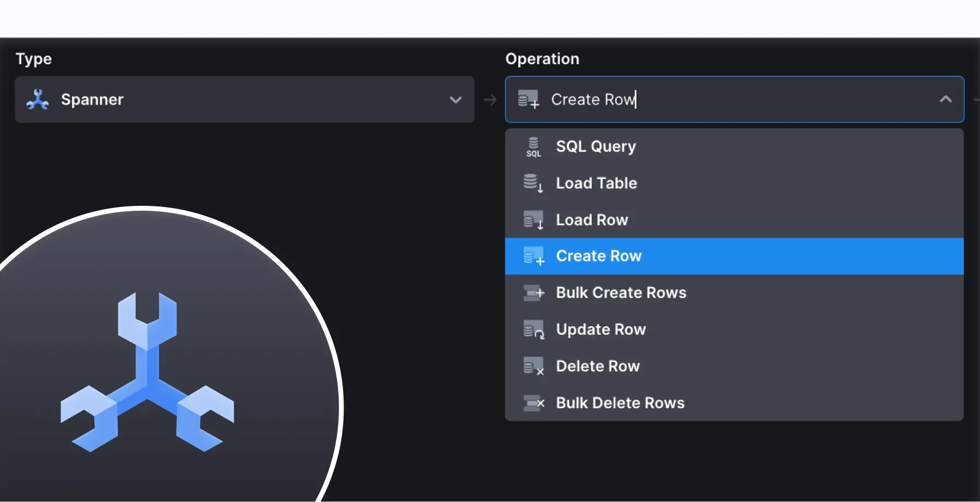Click the Bulk Create Rows icon
Viewport: 980px width, 502px height.
534,293
